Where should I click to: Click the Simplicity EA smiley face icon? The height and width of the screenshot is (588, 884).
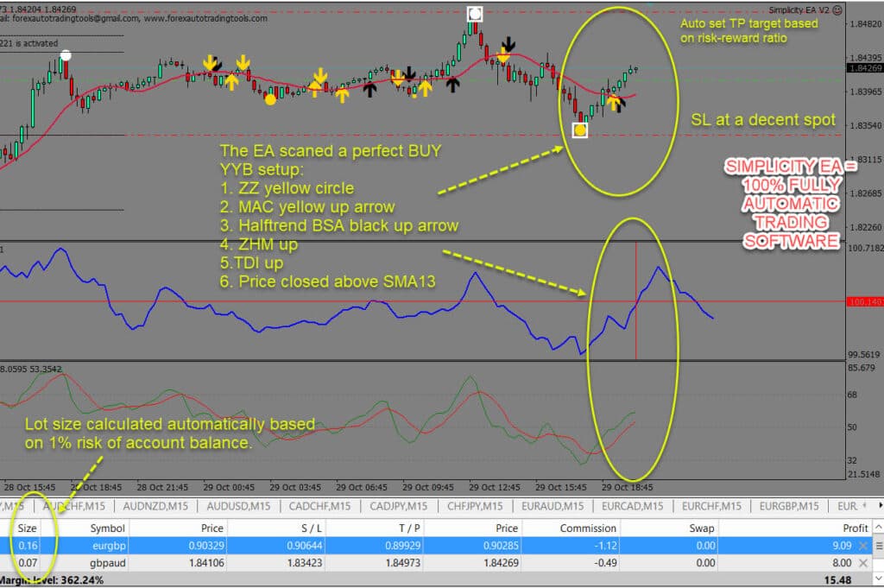point(837,10)
